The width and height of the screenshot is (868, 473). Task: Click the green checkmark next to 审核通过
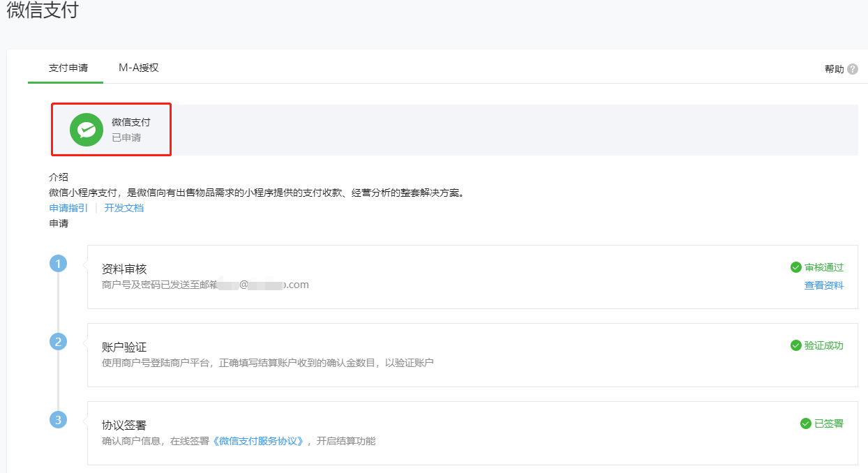[795, 267]
